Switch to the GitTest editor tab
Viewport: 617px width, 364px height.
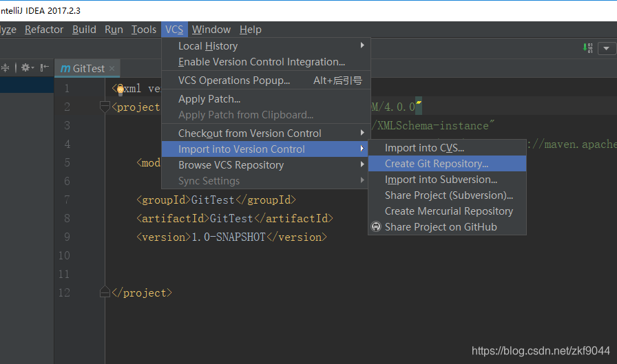[x=87, y=68]
